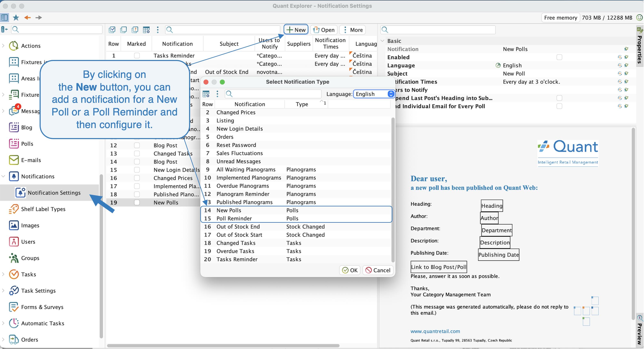This screenshot has height=350, width=644.
Task: Mark the row 13 Changed Tasks checkbox
Action: pos(137,154)
